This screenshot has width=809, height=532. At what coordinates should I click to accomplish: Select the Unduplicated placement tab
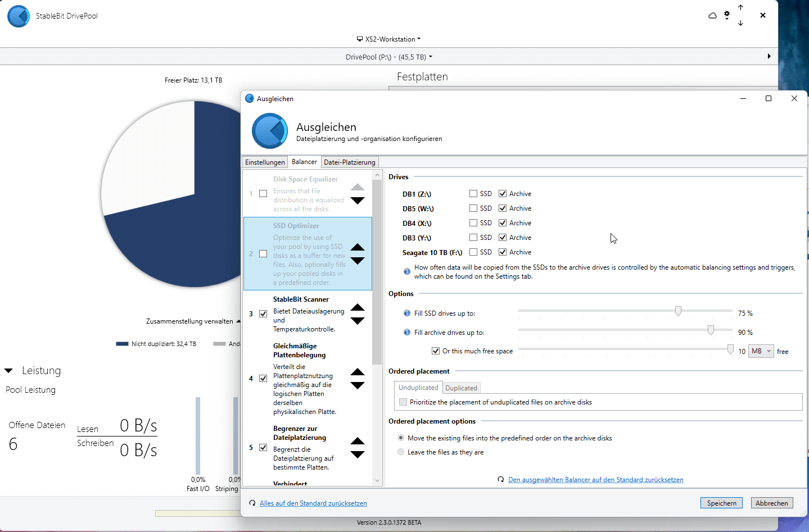tap(418, 388)
